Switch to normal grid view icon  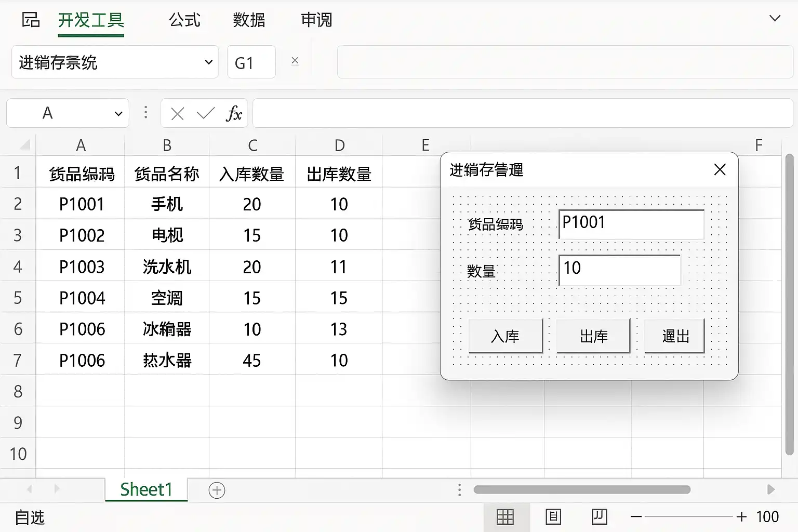click(505, 517)
